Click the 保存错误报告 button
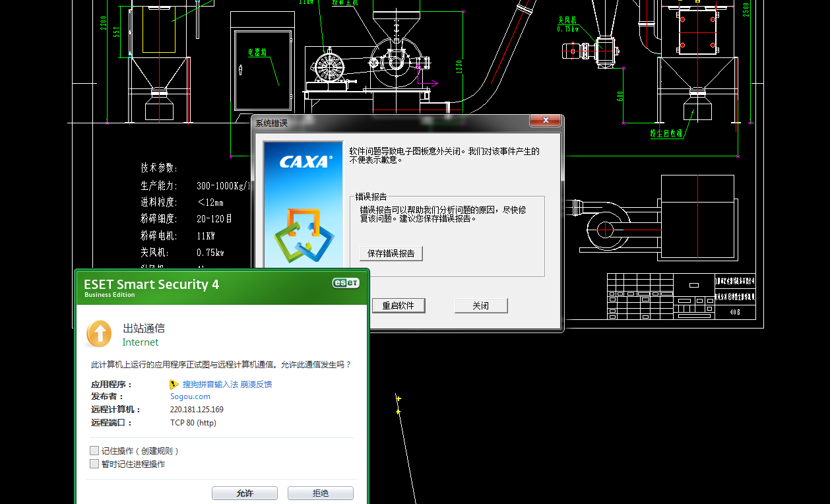Image resolution: width=830 pixels, height=504 pixels. (x=391, y=253)
